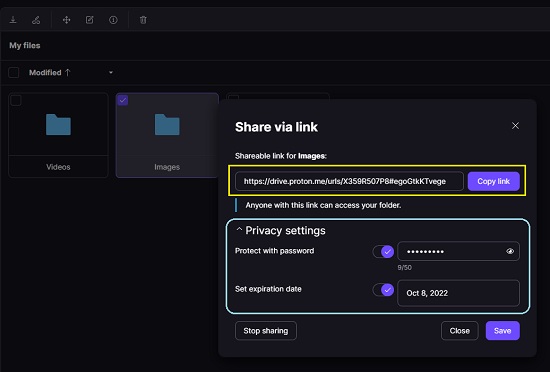Disable the Protect with password toggle
The height and width of the screenshot is (372, 550).
click(x=383, y=251)
